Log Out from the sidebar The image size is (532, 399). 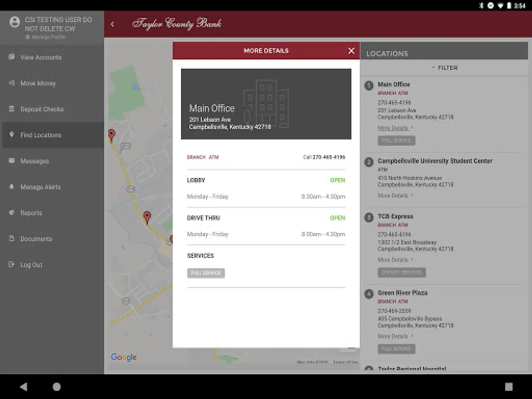[x=52, y=265]
